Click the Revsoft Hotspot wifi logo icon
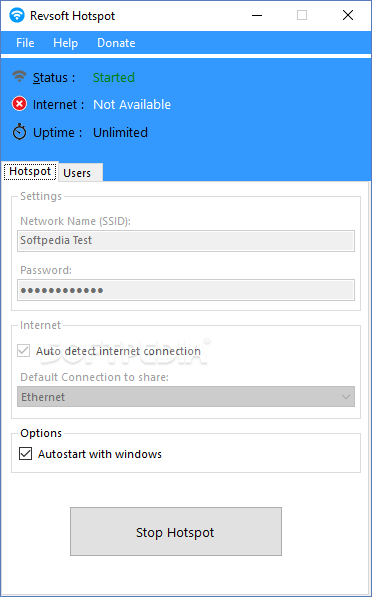Viewport: 372px width, 597px height. click(x=17, y=16)
